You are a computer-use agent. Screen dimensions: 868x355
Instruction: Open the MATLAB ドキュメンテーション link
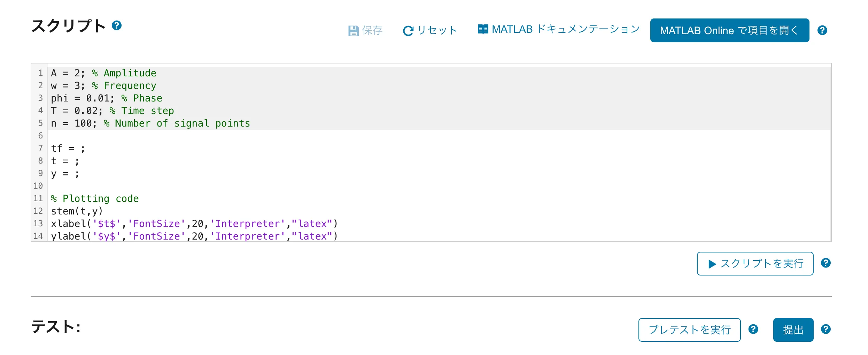coord(566,29)
